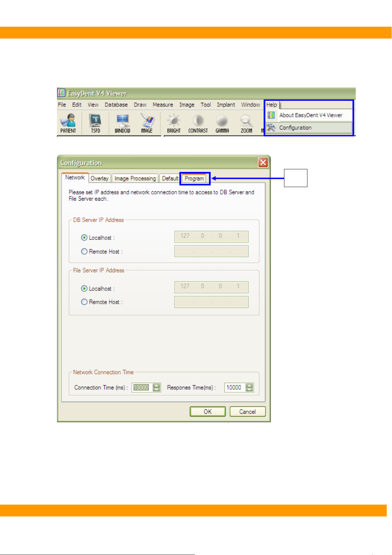Viewport: 392px width, 555px height.
Task: Click the EasyDent V4 Viewer title icon
Action: [x=62, y=93]
